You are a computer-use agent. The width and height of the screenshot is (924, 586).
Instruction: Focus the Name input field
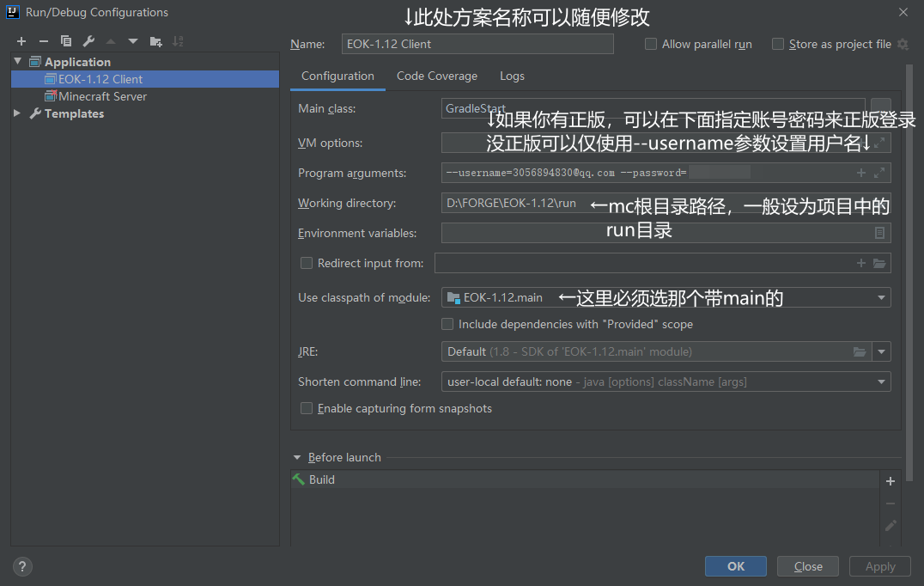click(477, 44)
